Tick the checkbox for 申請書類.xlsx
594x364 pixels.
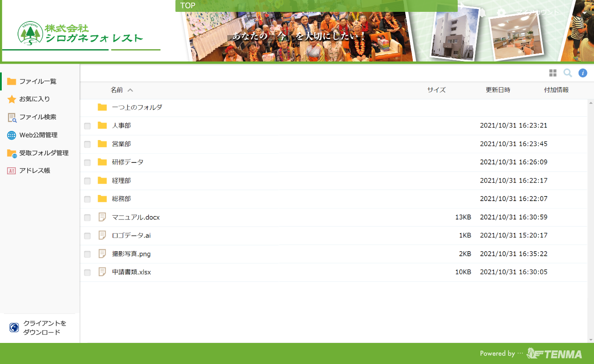[x=87, y=273]
